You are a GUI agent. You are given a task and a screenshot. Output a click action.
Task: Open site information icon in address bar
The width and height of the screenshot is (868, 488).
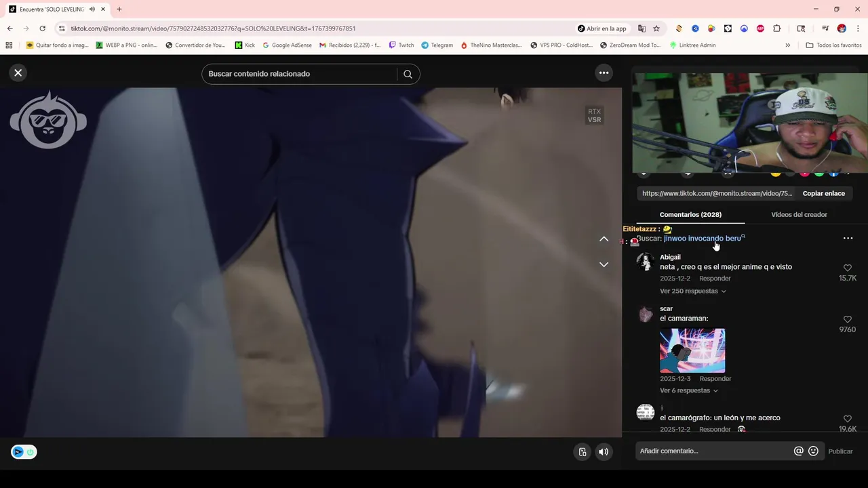(x=62, y=28)
